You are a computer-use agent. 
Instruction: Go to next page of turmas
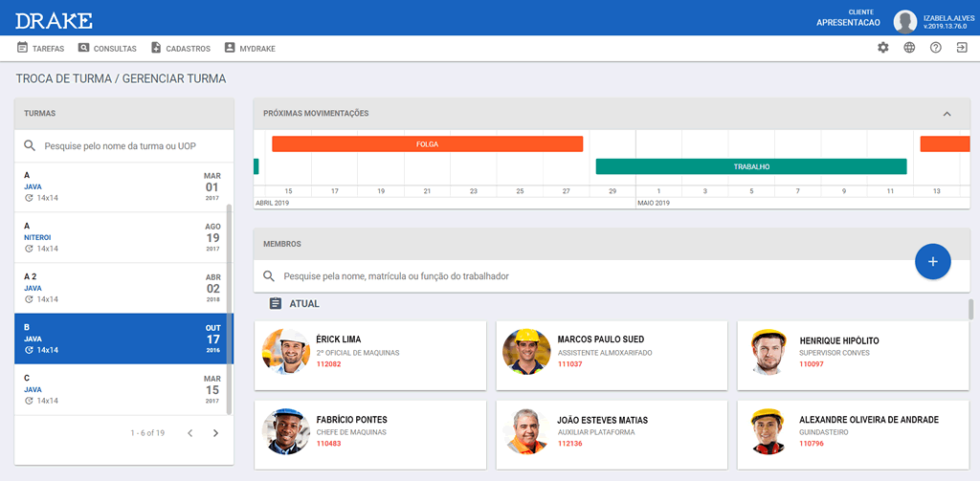[x=215, y=433]
